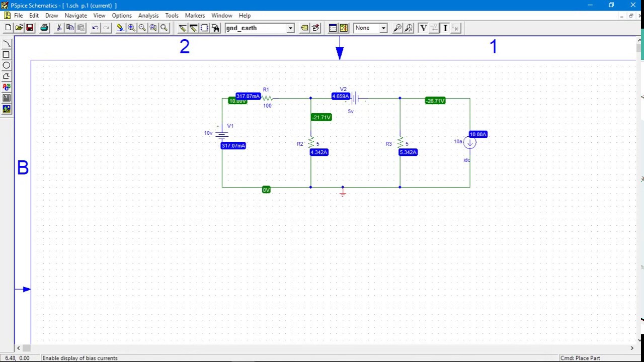Select the Draw Bus tool

click(194, 28)
